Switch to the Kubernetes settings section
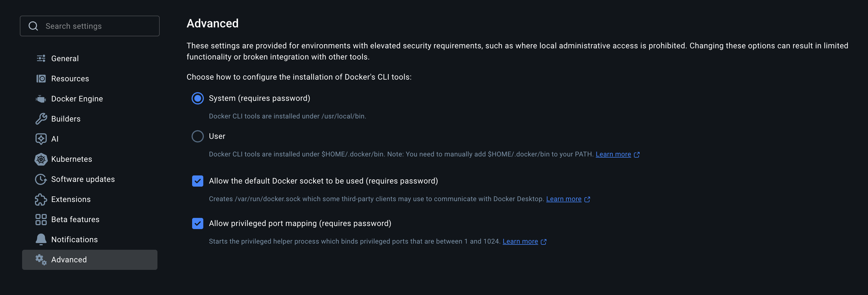The height and width of the screenshot is (295, 868). click(x=72, y=159)
